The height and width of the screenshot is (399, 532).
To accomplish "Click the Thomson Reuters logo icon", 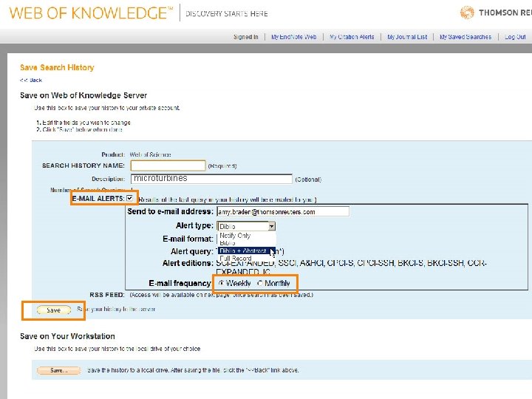I will (x=467, y=13).
